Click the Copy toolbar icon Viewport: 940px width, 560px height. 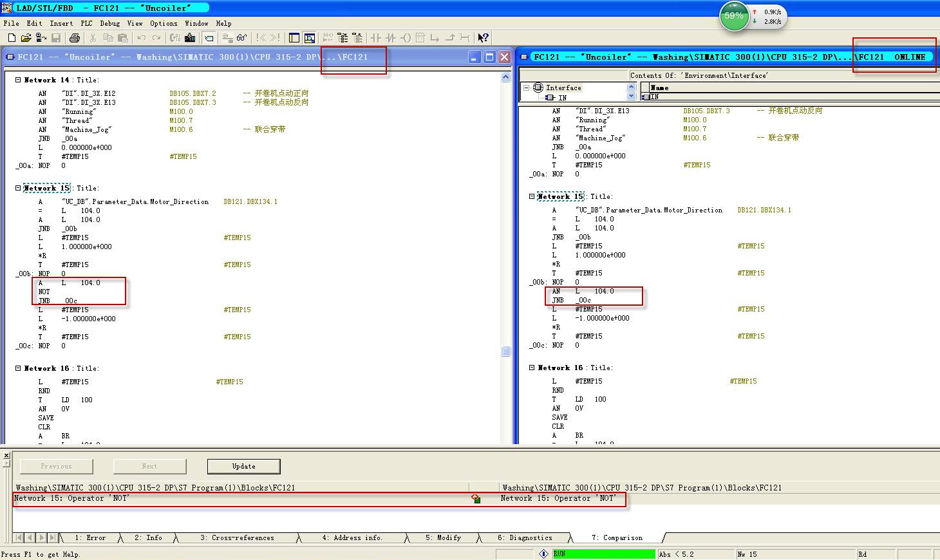[x=107, y=38]
